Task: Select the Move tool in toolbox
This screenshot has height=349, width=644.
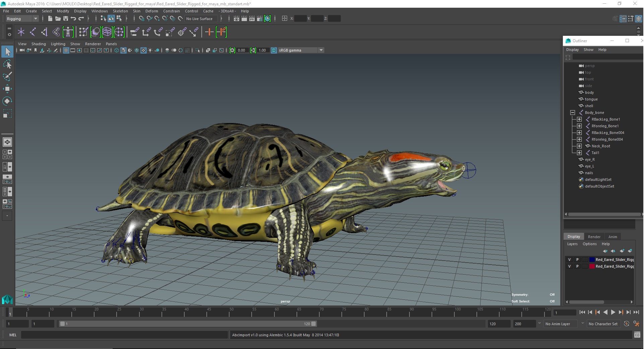Action: [x=7, y=89]
